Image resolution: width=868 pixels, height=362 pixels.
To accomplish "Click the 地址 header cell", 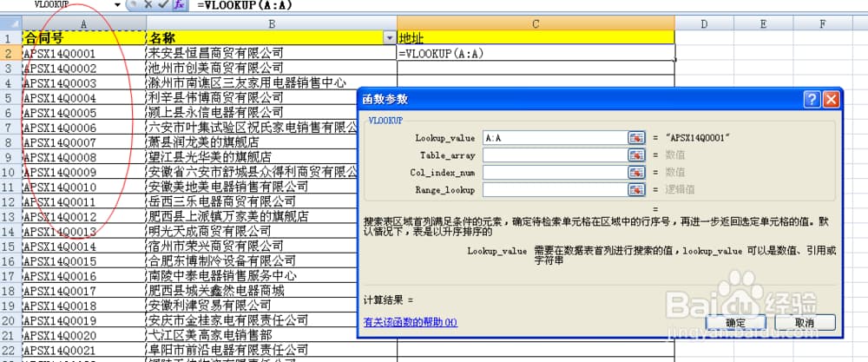I will click(x=536, y=38).
